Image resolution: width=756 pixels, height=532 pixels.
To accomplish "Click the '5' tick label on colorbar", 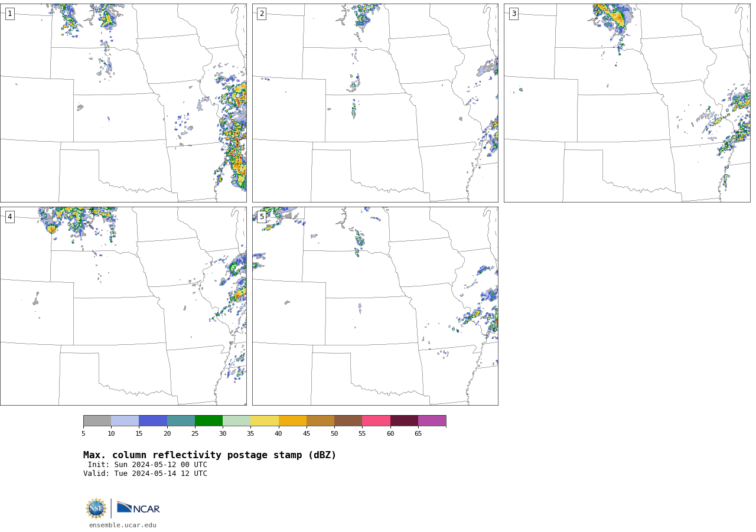I will (x=83, y=434).
